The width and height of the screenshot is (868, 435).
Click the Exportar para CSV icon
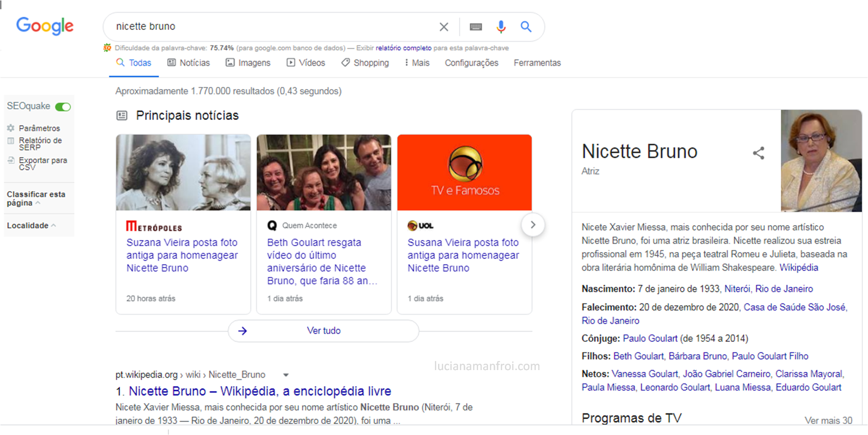pyautogui.click(x=11, y=160)
